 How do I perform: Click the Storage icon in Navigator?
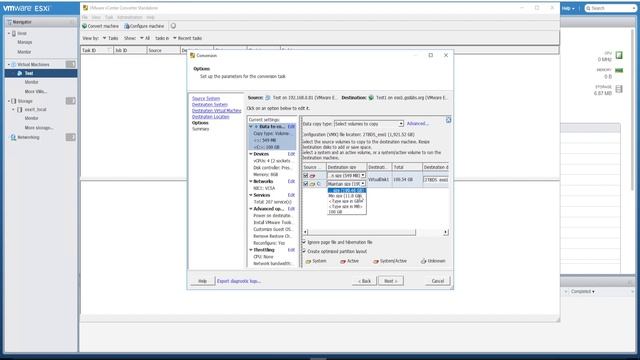(14, 101)
